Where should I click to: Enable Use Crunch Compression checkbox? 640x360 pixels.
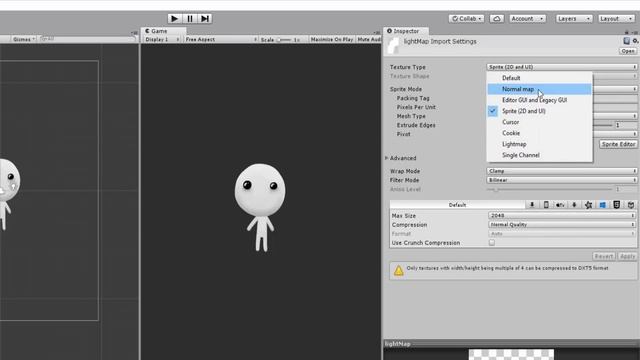coord(492,243)
